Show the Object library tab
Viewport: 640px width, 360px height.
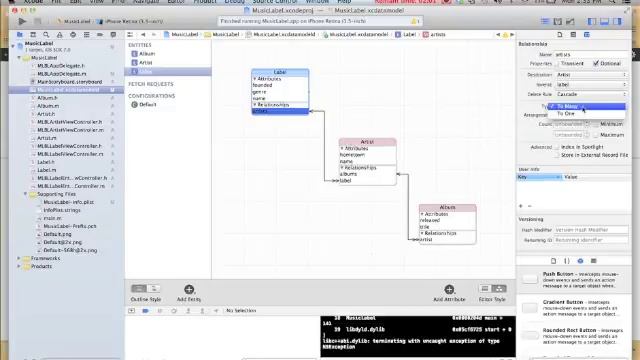point(580,261)
